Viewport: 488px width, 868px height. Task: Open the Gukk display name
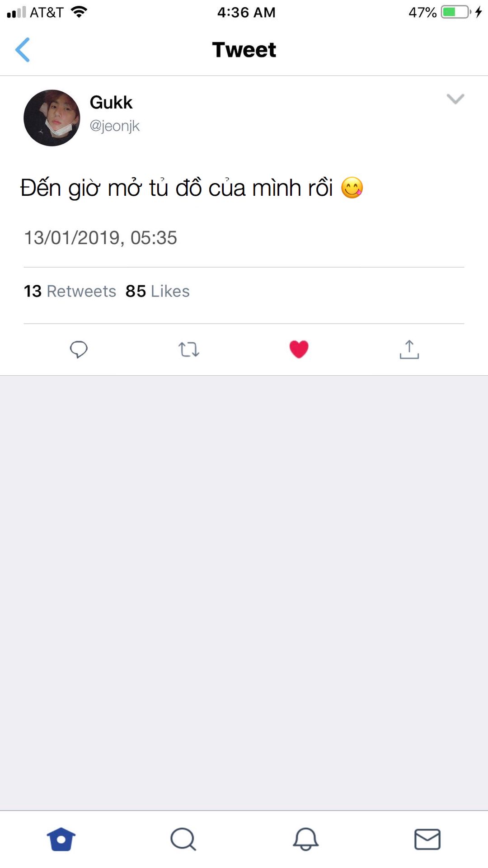111,103
